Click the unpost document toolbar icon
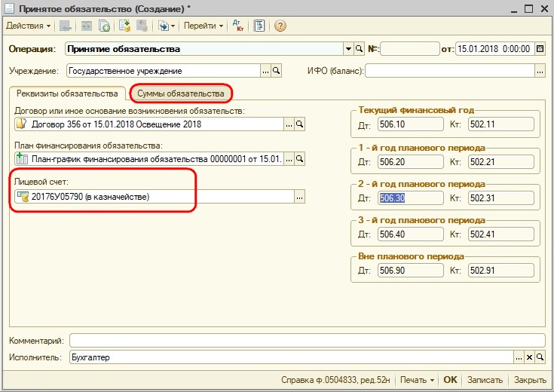Viewport: 554px width, 392px height. (142, 26)
